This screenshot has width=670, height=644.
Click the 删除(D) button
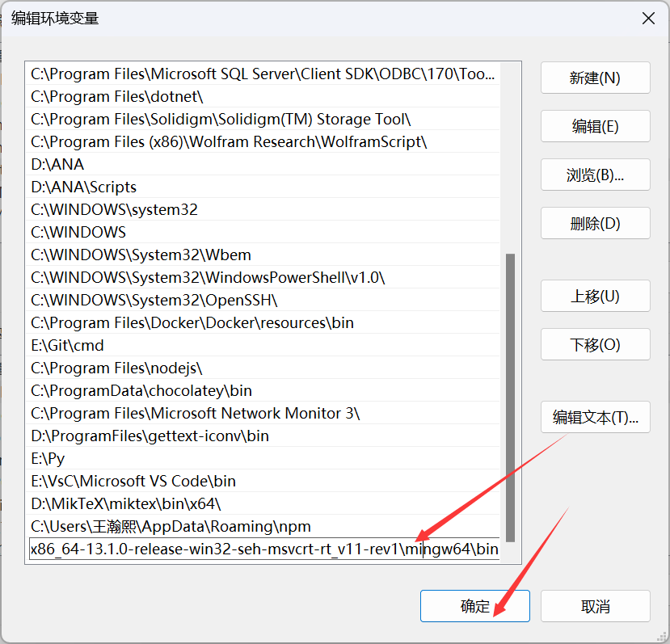click(595, 224)
